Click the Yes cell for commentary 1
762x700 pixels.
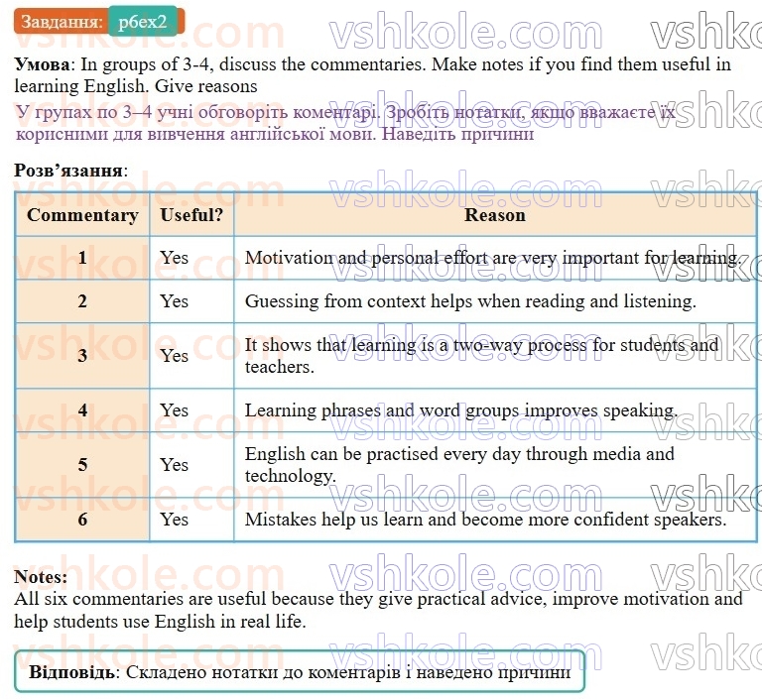191,258
